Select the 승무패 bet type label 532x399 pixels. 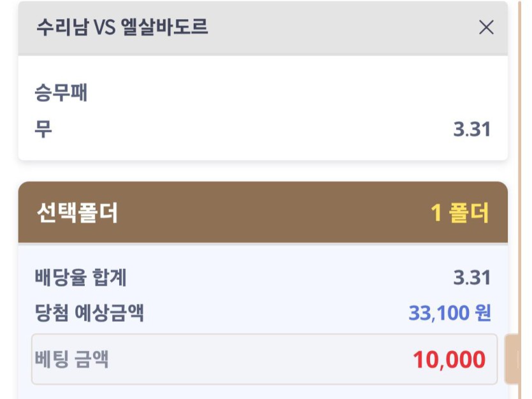pos(61,93)
